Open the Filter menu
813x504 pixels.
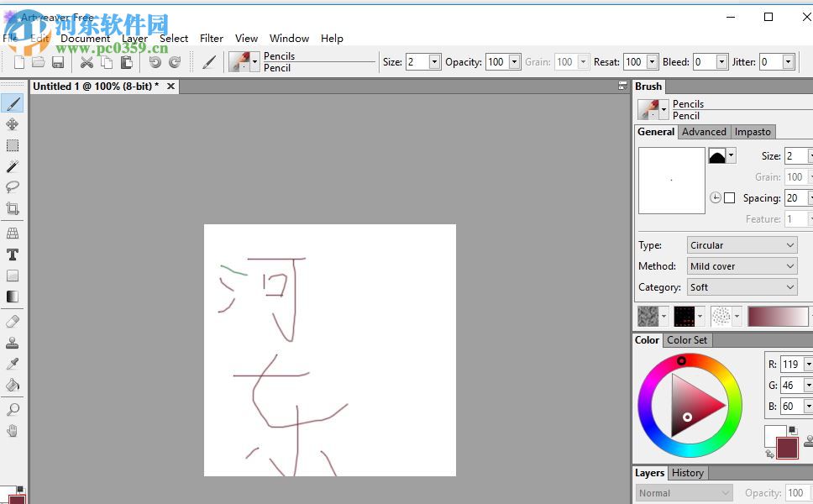pyautogui.click(x=211, y=38)
